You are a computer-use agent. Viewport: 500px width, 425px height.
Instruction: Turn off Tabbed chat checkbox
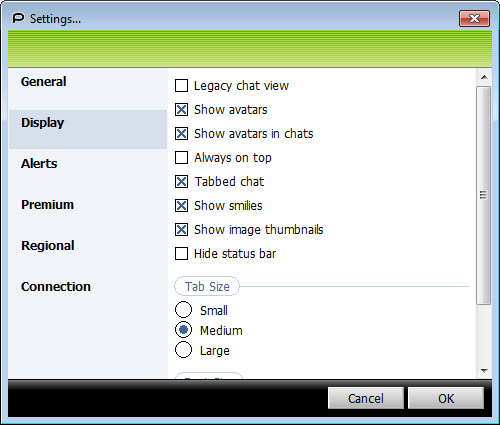(181, 182)
